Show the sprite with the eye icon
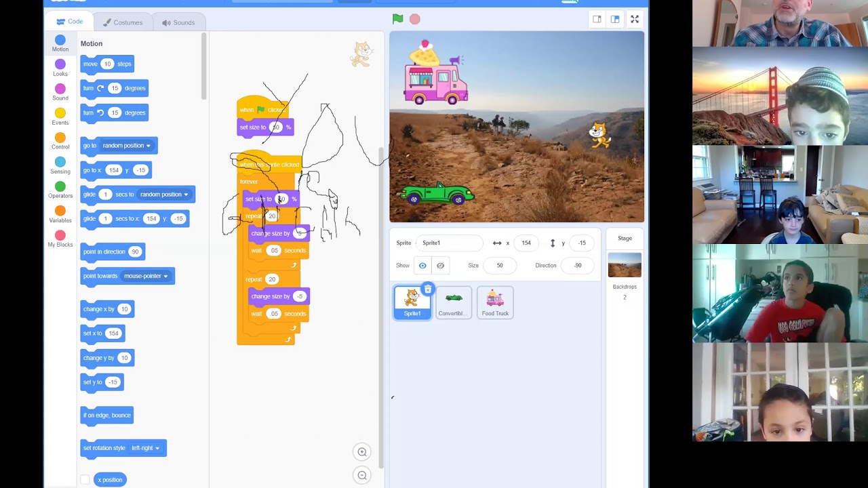Viewport: 868px width, 488px height. (422, 266)
